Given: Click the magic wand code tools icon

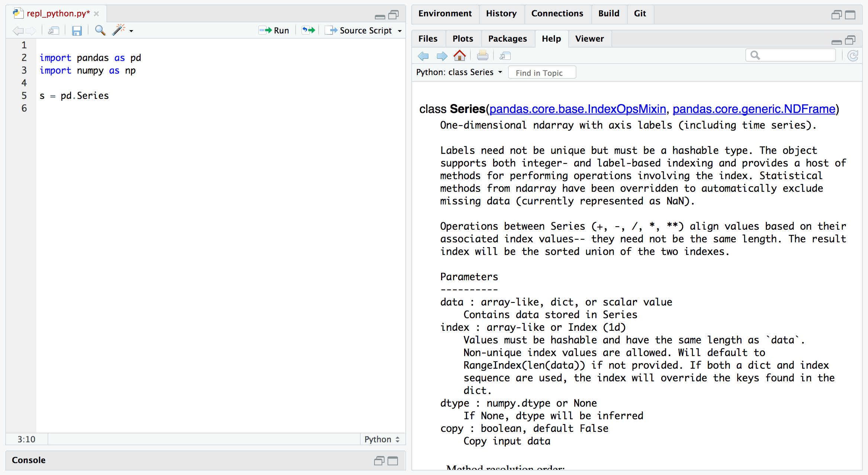Looking at the screenshot, I should click(x=119, y=30).
